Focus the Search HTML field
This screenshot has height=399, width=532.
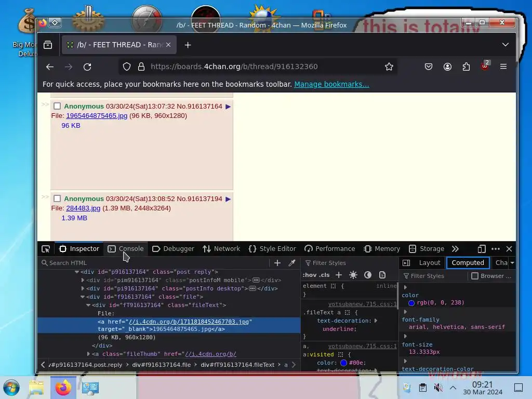[154, 263]
